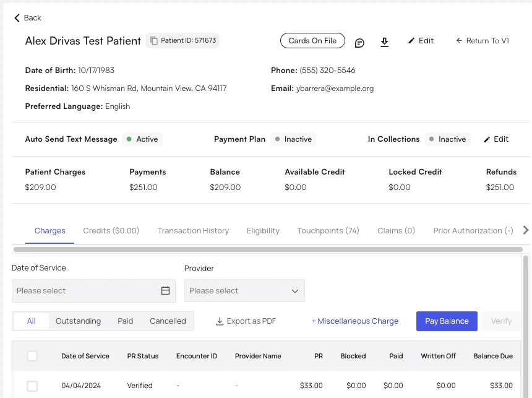Open the Touchpoints (74) tab
532x398 pixels.
(328, 231)
